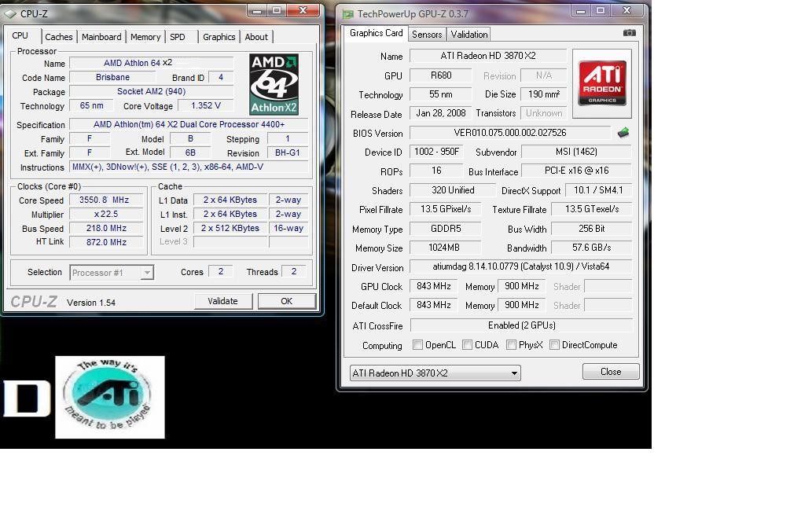Minimize the CPU-Z window

click(x=256, y=10)
